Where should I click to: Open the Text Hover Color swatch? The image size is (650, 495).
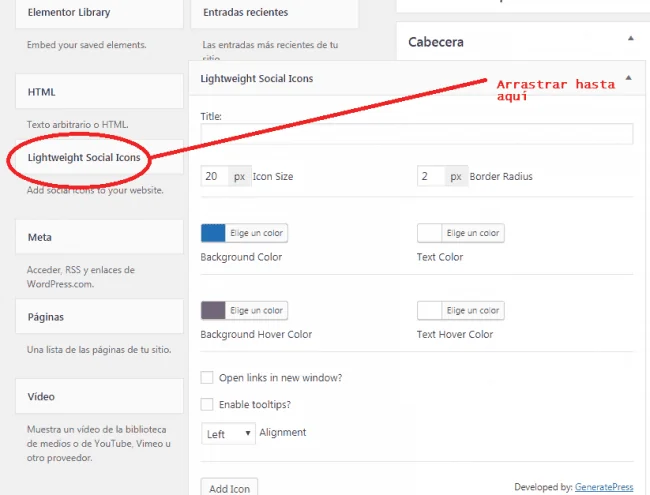tap(429, 311)
